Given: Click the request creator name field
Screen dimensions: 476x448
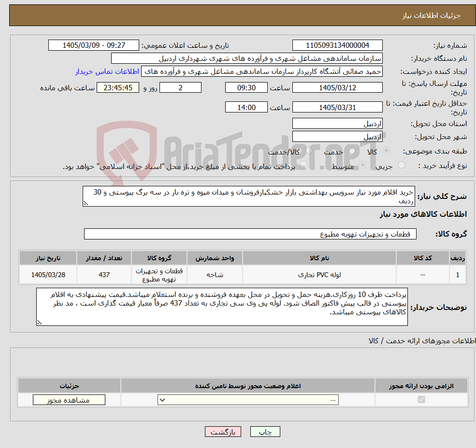Looking at the screenshot, I should pos(261,71).
